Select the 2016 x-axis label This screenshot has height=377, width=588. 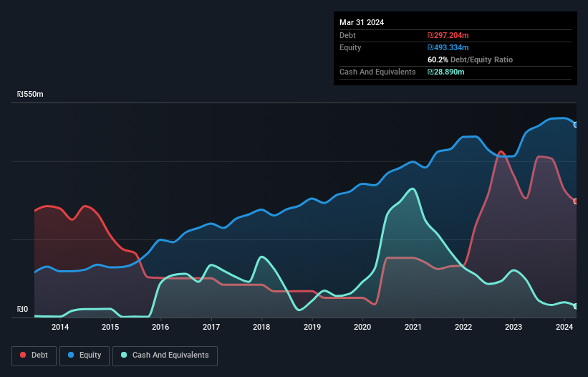(160, 327)
